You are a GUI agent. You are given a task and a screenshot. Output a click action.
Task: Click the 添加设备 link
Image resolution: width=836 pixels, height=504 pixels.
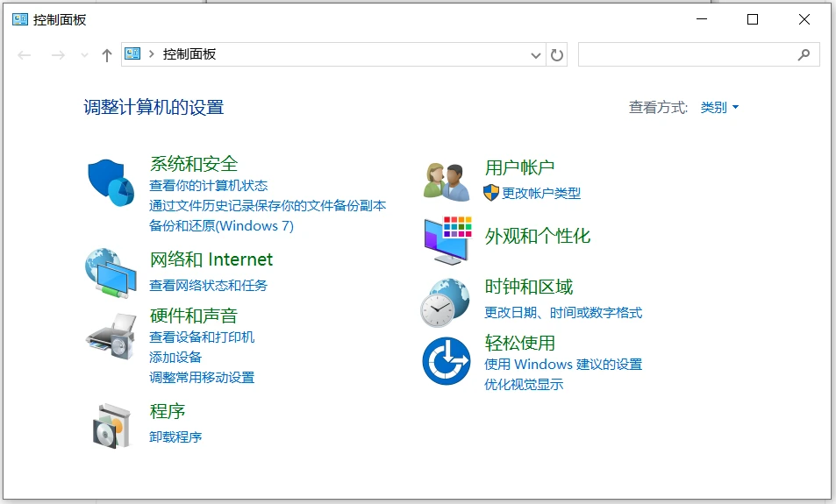pos(175,358)
